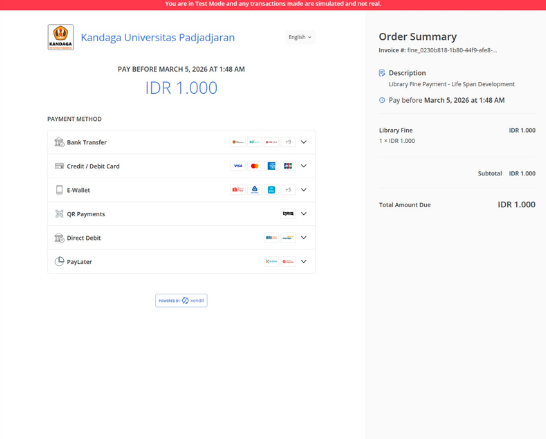Image resolution: width=546 pixels, height=439 pixels.
Task: Click the QR code icon beside QR Payments
Action: point(59,214)
